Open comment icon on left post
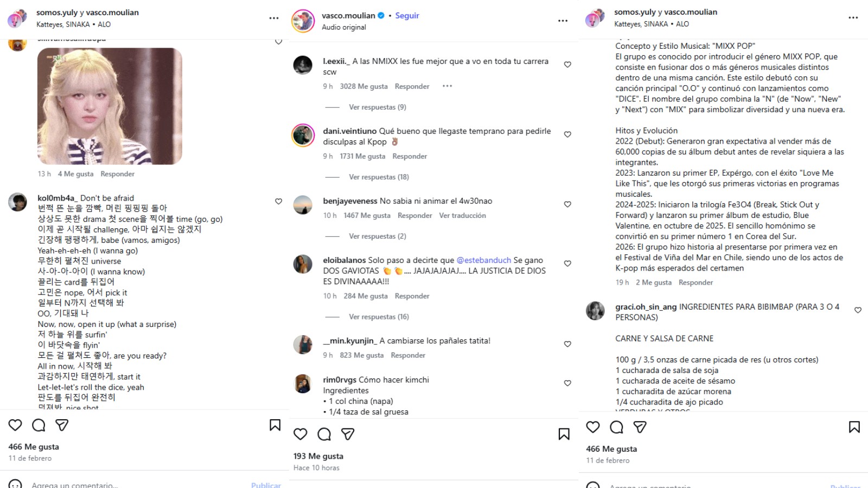868x488 pixels. (39, 425)
